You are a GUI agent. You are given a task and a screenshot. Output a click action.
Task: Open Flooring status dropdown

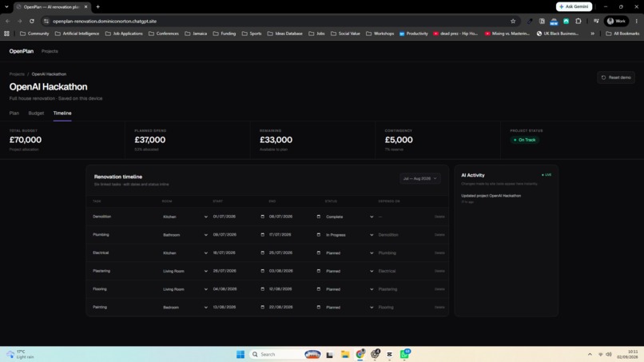tap(349, 288)
